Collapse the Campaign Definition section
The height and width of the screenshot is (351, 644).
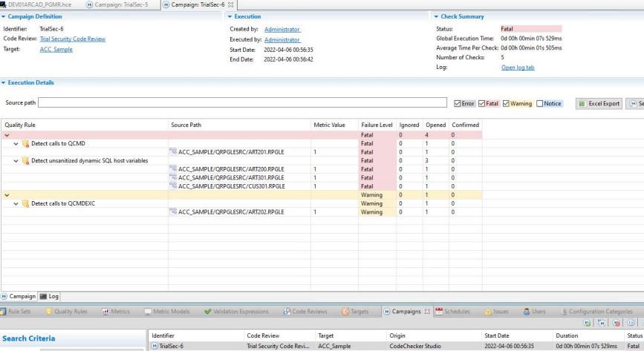click(x=3, y=17)
